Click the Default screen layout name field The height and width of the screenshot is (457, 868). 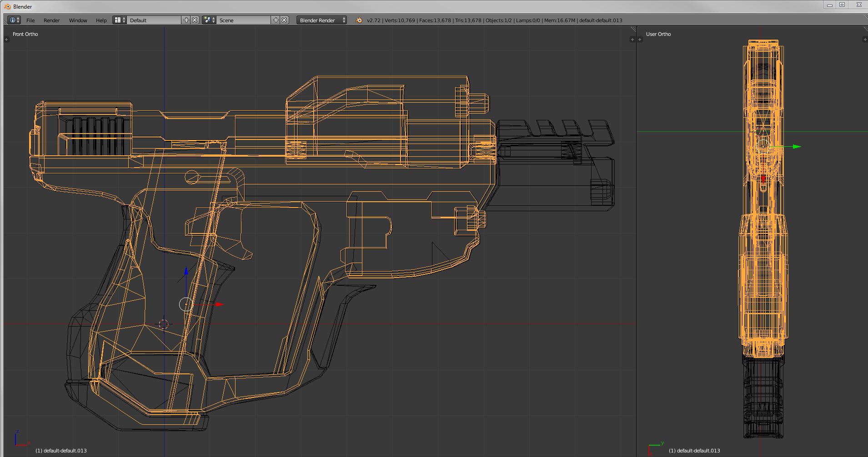point(154,20)
